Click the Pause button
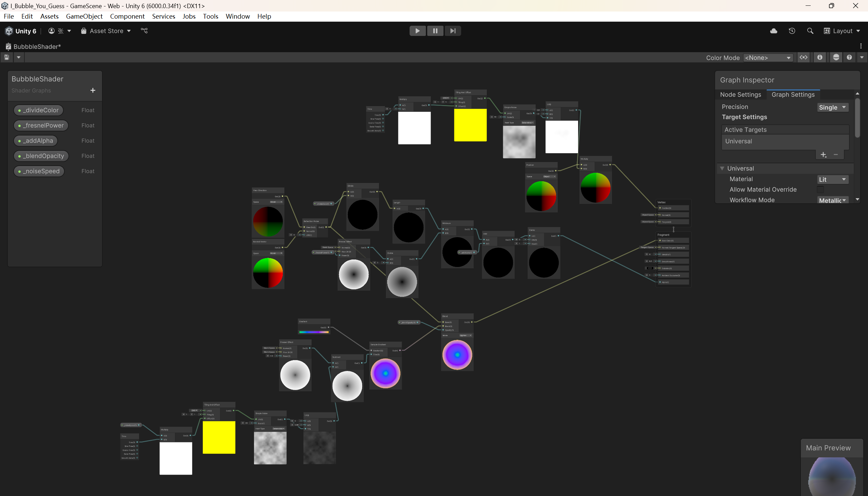The height and width of the screenshot is (496, 868). (435, 31)
